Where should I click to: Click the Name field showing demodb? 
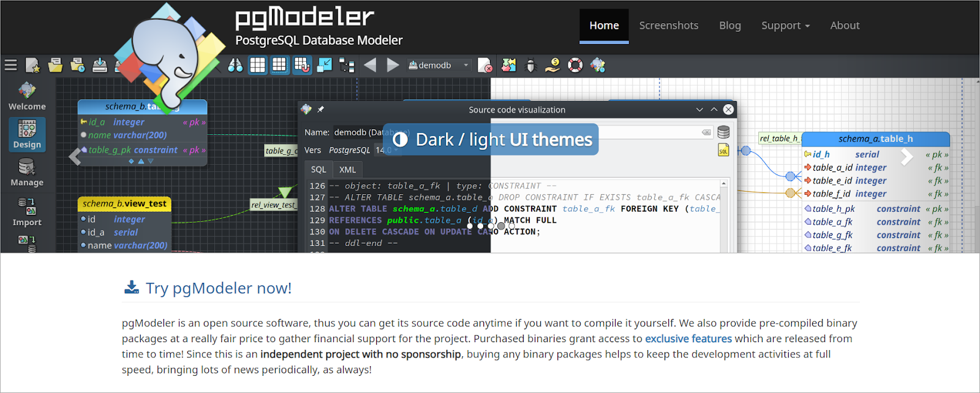point(523,132)
